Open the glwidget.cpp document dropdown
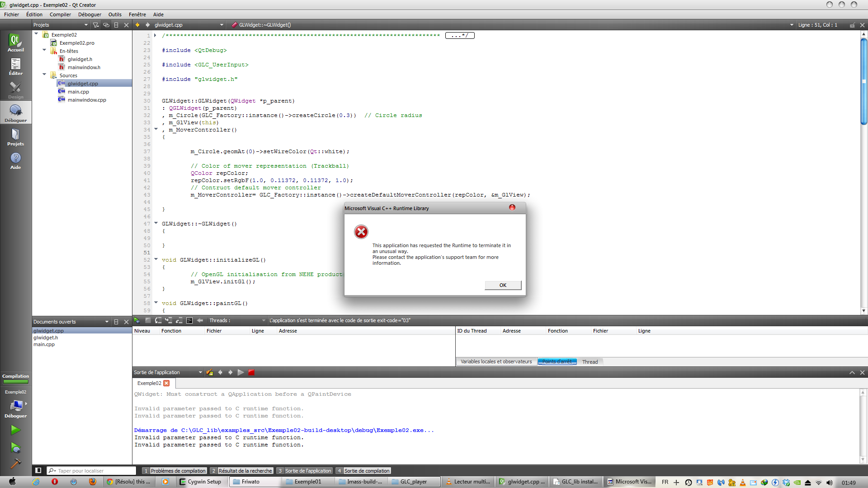868x488 pixels. coord(221,25)
